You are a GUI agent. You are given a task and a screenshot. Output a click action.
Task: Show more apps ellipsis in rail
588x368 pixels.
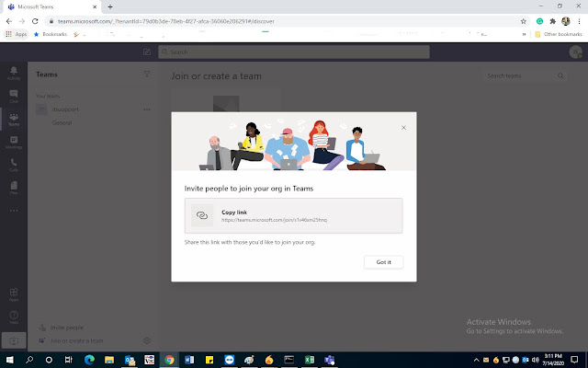[x=14, y=211]
